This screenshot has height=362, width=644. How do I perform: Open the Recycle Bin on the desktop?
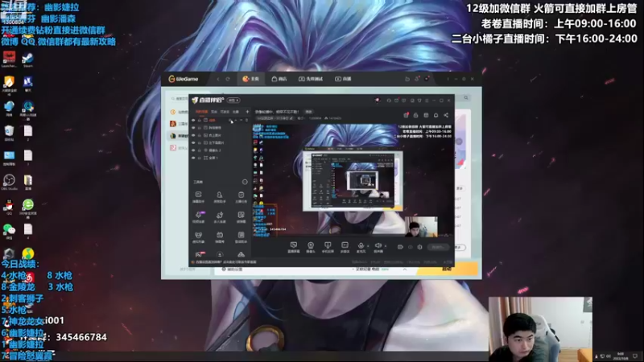9,133
